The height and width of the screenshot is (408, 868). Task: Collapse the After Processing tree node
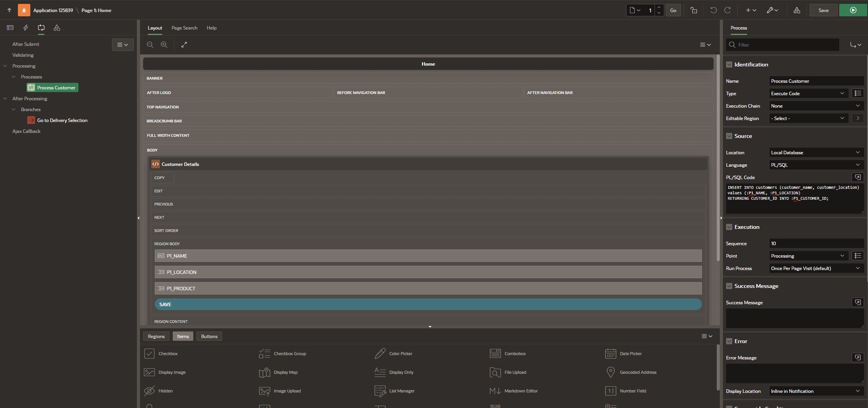(x=5, y=99)
